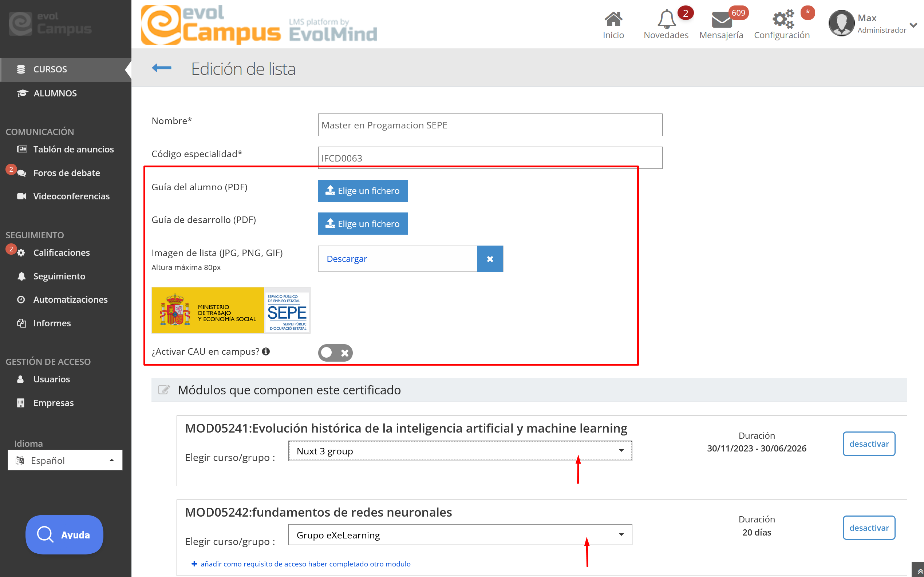Click the MOD05242 module title

tap(319, 512)
